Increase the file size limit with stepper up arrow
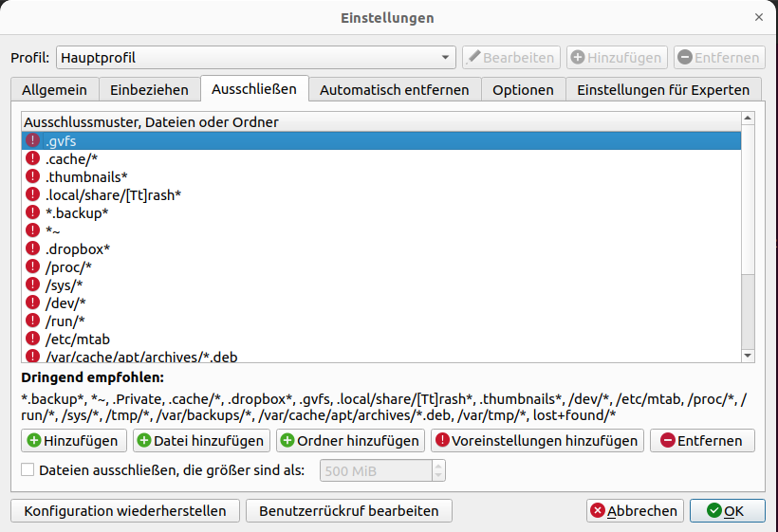Viewport: 778px width, 532px height. [437, 466]
